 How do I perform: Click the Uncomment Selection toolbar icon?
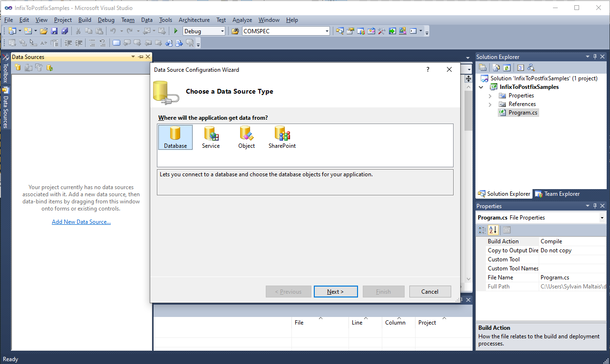(103, 43)
